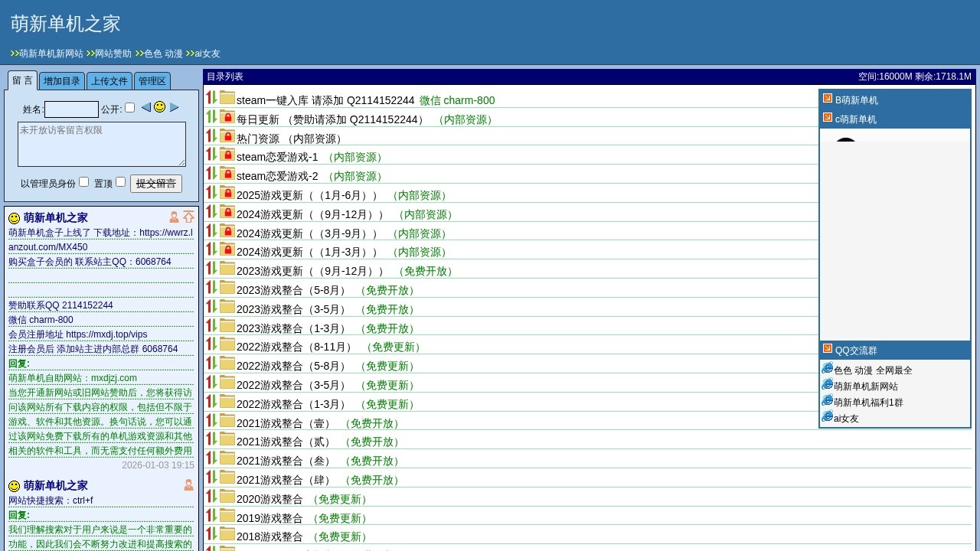Click the previous emoticon left arrow
Viewport: 980px width, 551px height.
coord(145,107)
